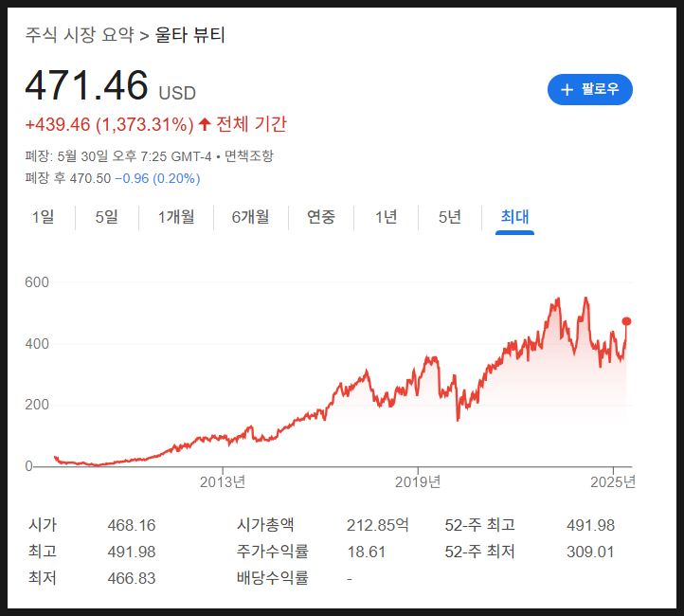Switch to the 6개월 chart tab
Image resolution: width=684 pixels, height=616 pixels.
[250, 217]
